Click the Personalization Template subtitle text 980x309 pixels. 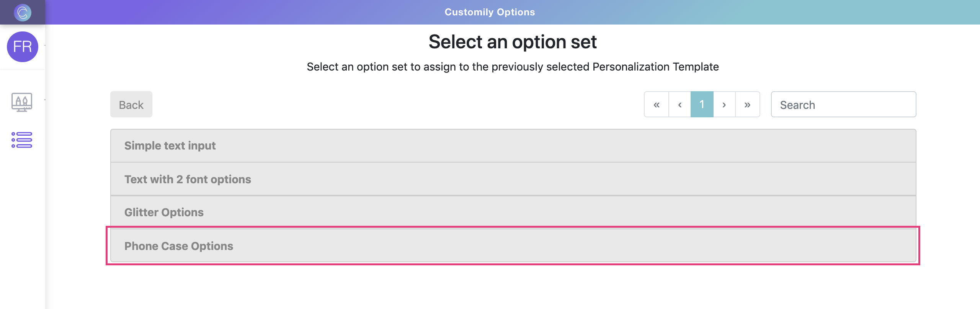pos(513,67)
